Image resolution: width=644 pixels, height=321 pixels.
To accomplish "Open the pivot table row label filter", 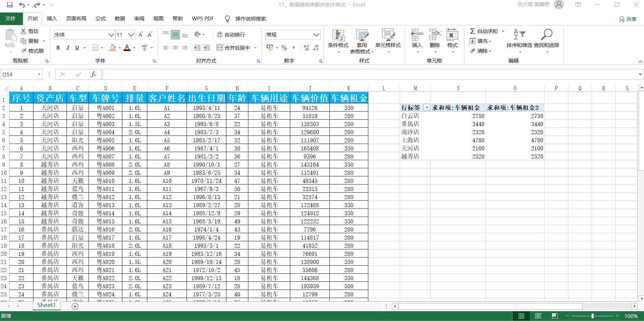I will (427, 107).
